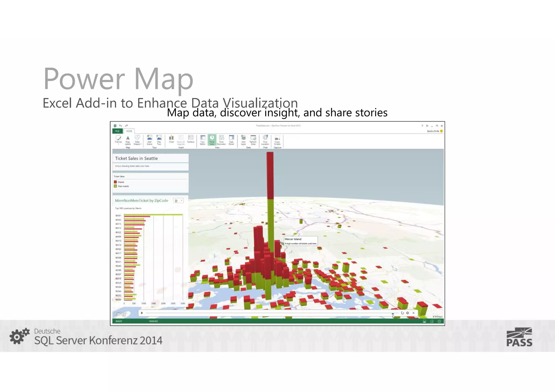Click the green Non-memb legend swatch
This screenshot has width=555, height=392.
pos(115,186)
